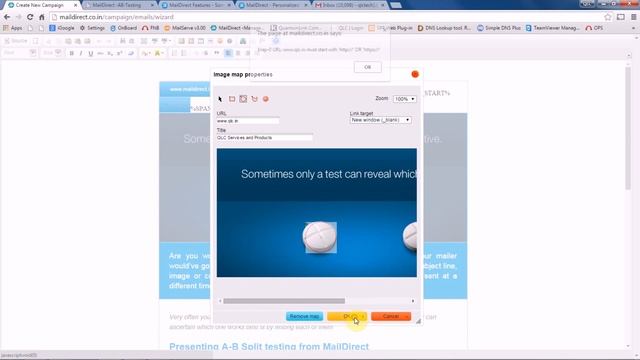
Task: Open the Chrome menu icon
Action: [x=634, y=17]
